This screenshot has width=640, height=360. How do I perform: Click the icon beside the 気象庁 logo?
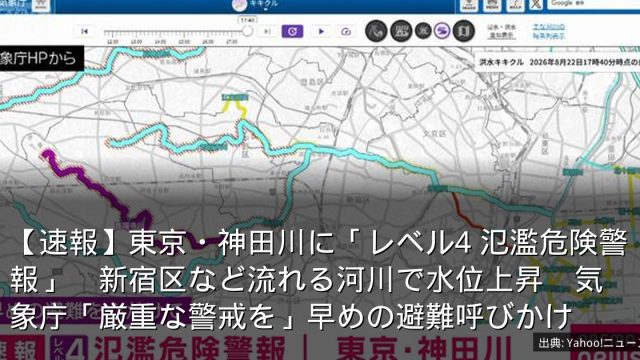pyautogui.click(x=41, y=5)
